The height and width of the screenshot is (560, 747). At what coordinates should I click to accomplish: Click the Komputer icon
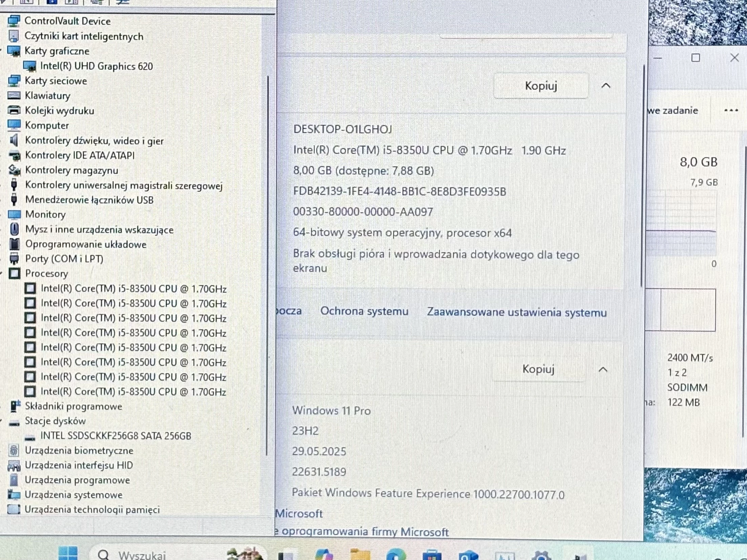point(14,125)
